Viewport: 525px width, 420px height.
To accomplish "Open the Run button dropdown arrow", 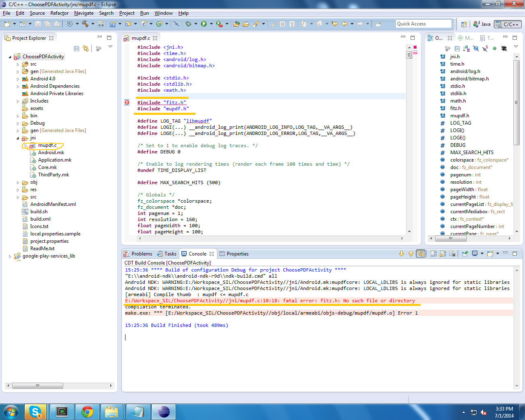I will tap(211, 24).
